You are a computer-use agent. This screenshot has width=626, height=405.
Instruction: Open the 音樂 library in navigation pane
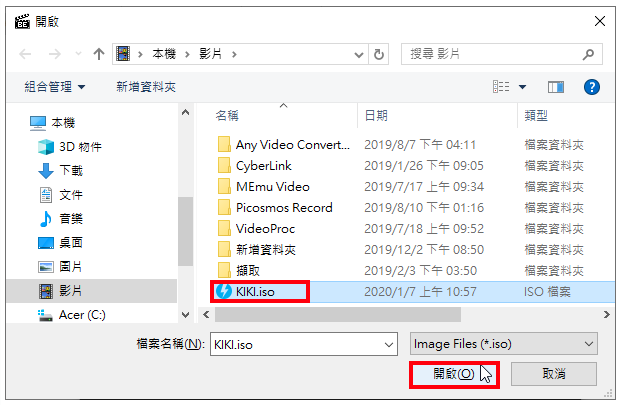point(61,219)
